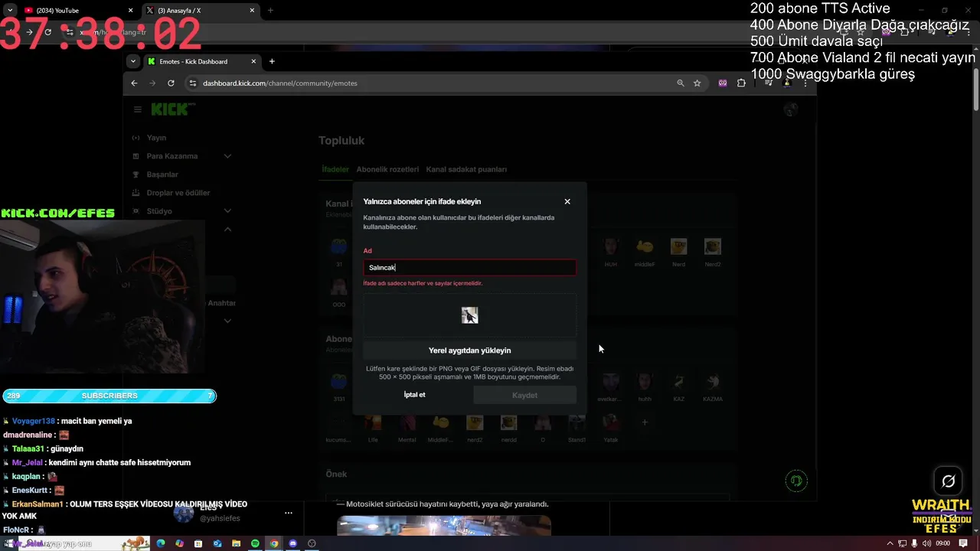Open a new tab next to Emotes tab
This screenshot has width=980, height=551.
click(x=272, y=61)
